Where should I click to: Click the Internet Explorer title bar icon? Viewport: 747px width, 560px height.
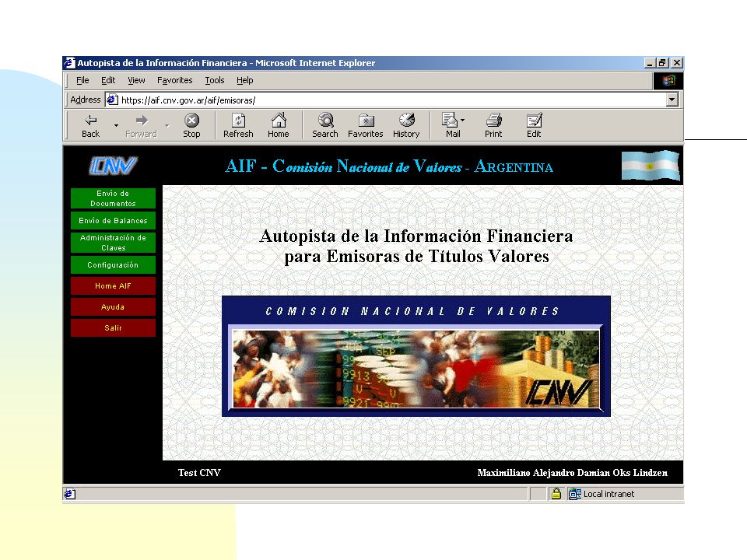69,63
